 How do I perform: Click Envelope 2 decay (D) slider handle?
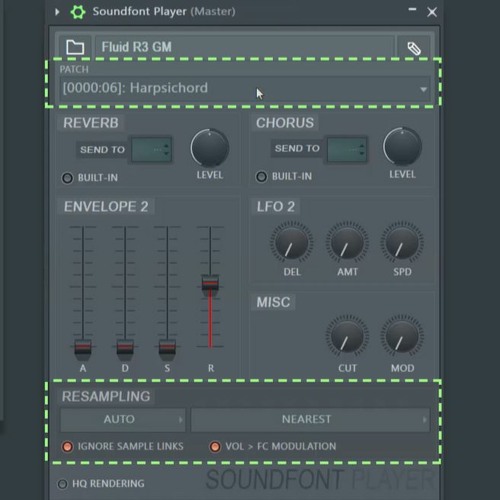125,349
